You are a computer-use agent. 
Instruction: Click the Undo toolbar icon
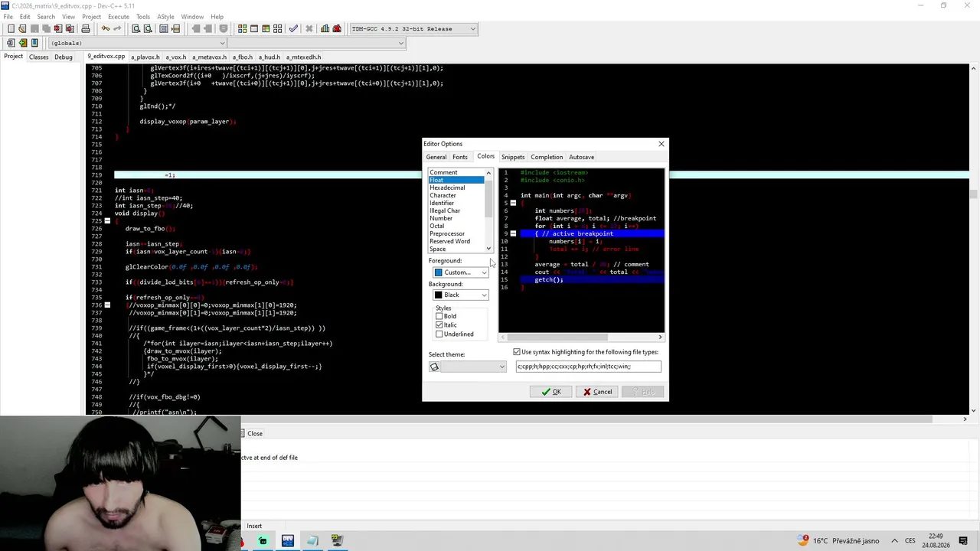tap(106, 29)
